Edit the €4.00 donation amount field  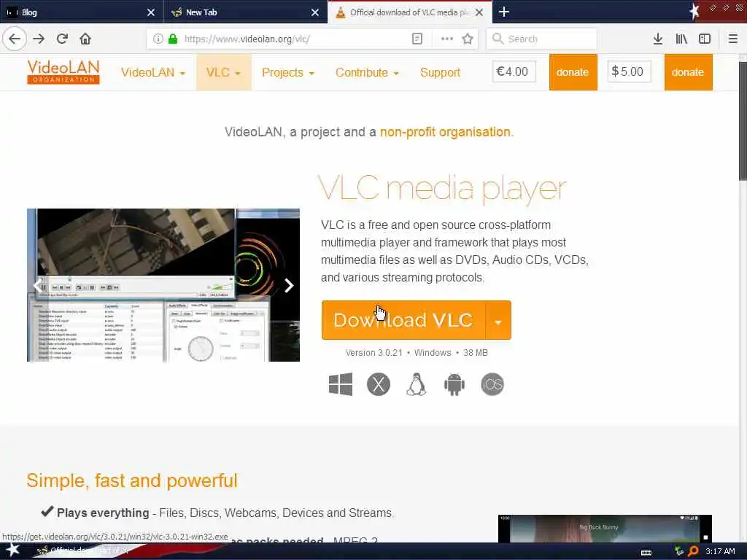(x=514, y=71)
